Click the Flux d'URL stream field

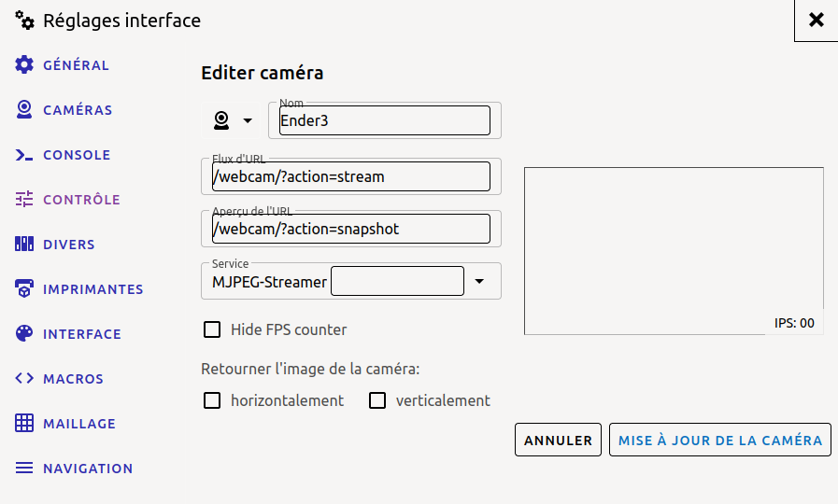pos(351,176)
